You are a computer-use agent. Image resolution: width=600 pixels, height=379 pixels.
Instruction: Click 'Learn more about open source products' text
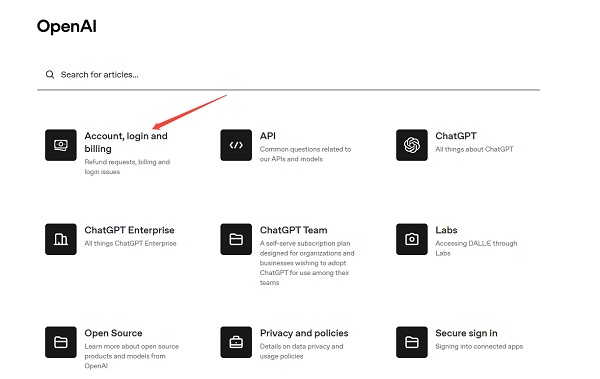point(131,356)
